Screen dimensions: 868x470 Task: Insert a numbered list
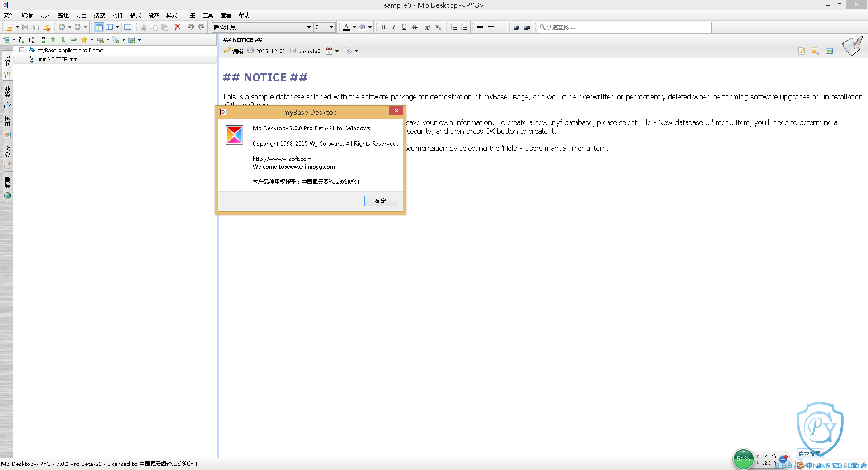453,27
